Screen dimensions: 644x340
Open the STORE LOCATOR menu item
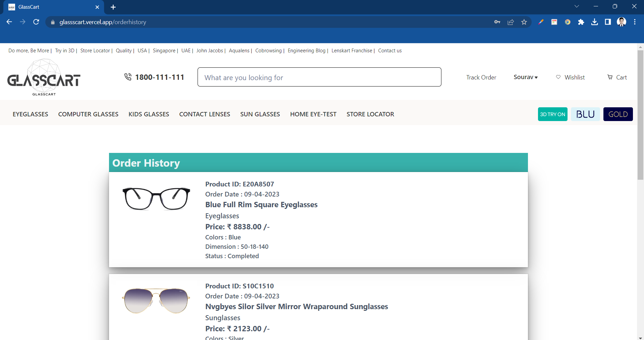coord(370,114)
